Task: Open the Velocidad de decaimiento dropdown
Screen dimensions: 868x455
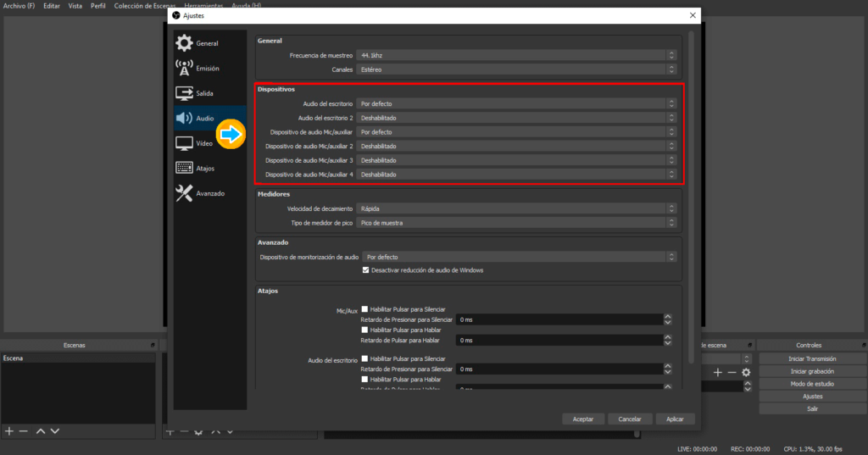Action: click(x=516, y=208)
